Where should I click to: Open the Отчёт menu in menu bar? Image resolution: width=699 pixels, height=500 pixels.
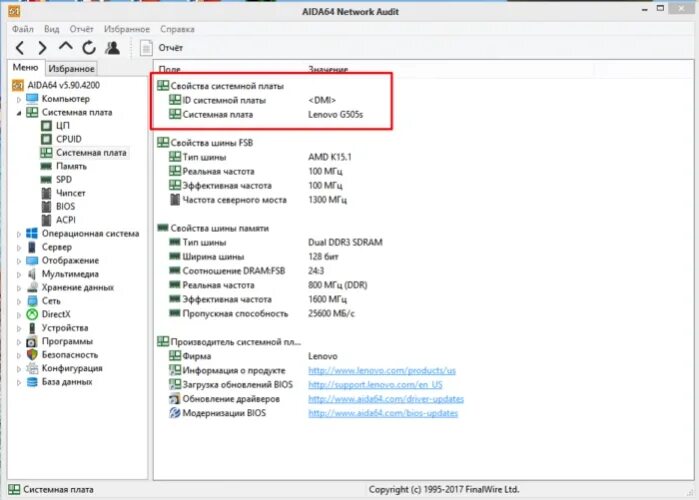(81, 29)
